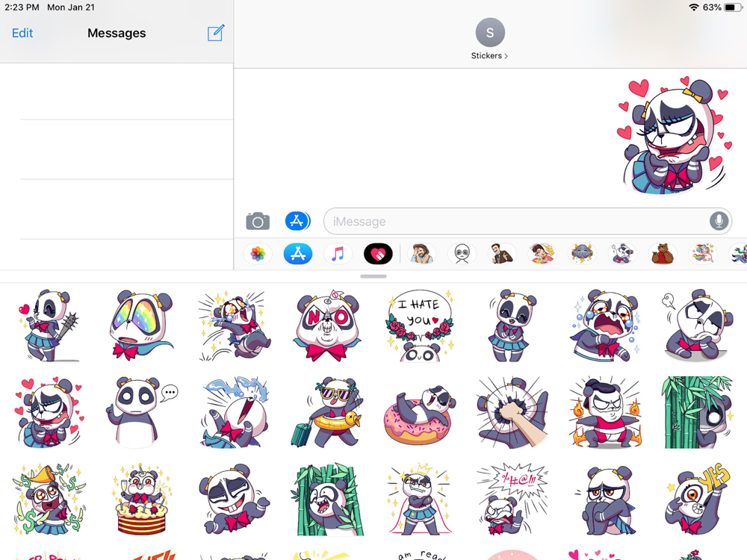Select the stick figure face sticker pack
Screen dimensions: 747x560
click(462, 253)
